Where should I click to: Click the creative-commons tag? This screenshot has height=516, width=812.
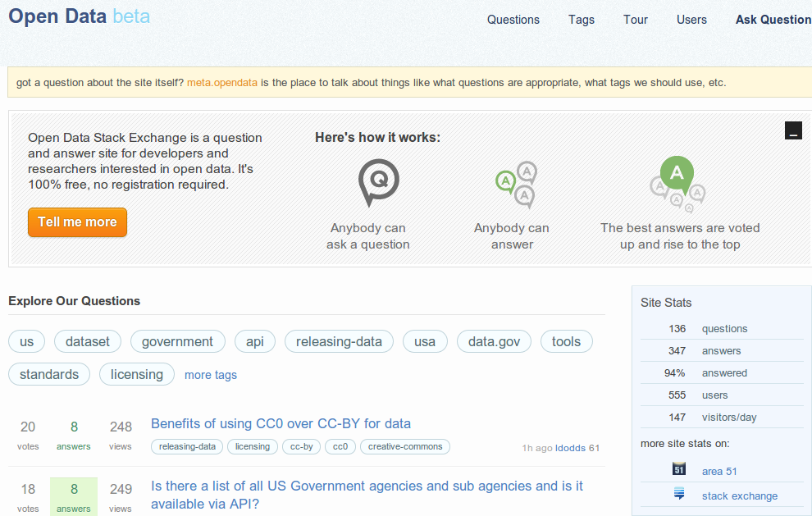pyautogui.click(x=405, y=446)
